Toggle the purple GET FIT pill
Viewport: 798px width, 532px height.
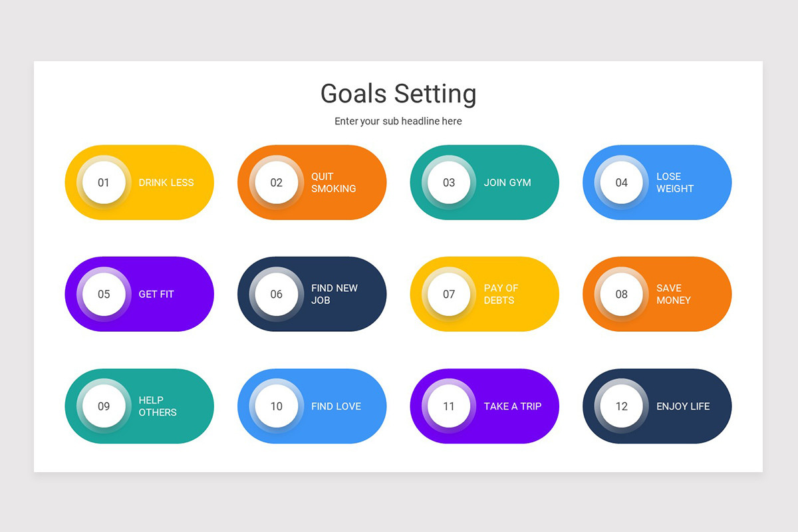coord(139,294)
